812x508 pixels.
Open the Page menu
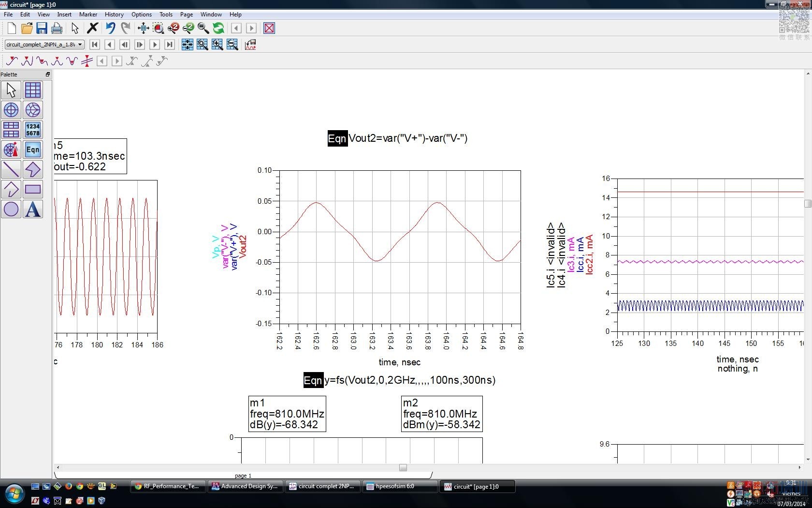[187, 15]
